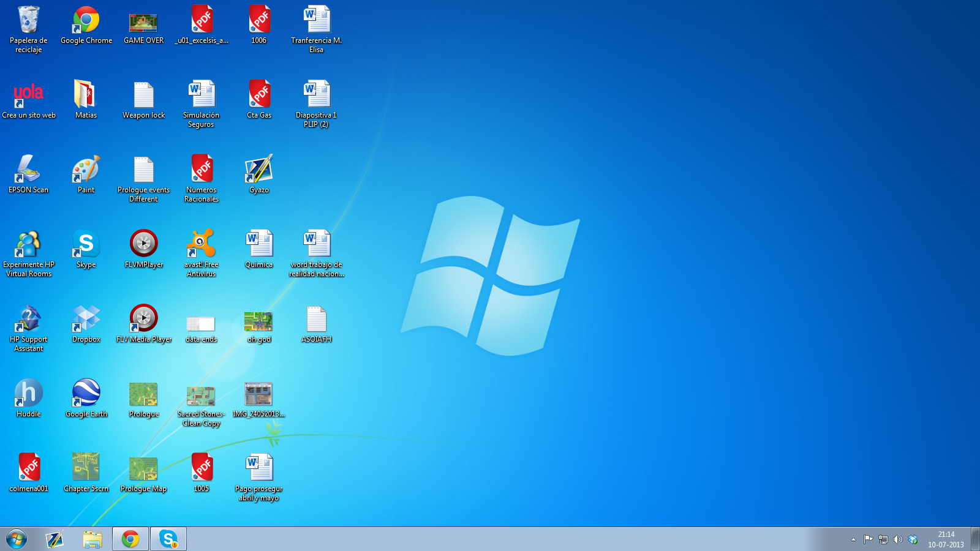This screenshot has height=551, width=980.
Task: Open the volume speaker tray icon
Action: [x=897, y=539]
